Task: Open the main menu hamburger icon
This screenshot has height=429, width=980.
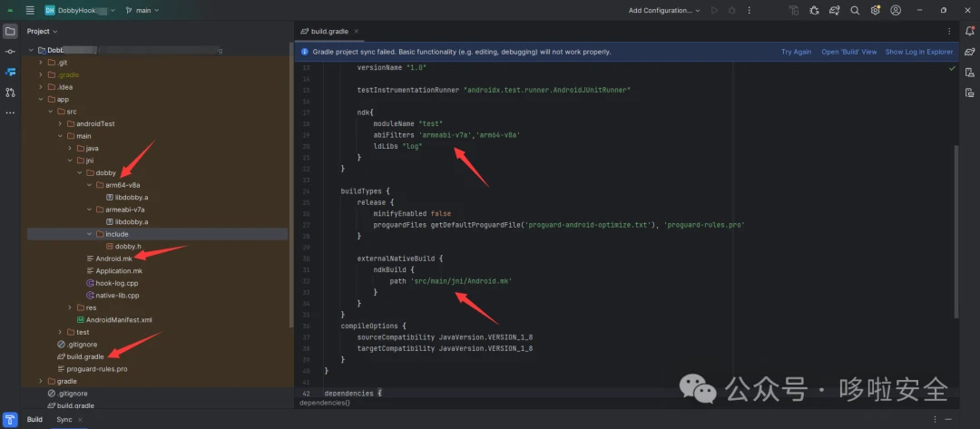Action: coord(30,10)
